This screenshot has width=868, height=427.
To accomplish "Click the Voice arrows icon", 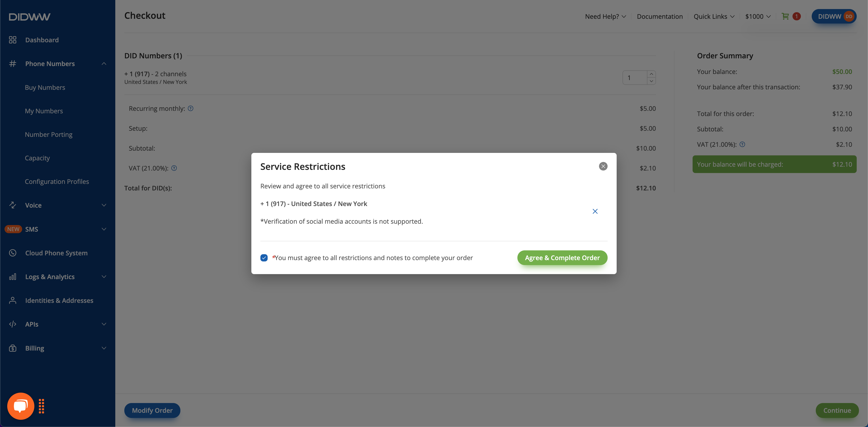I will coord(12,205).
